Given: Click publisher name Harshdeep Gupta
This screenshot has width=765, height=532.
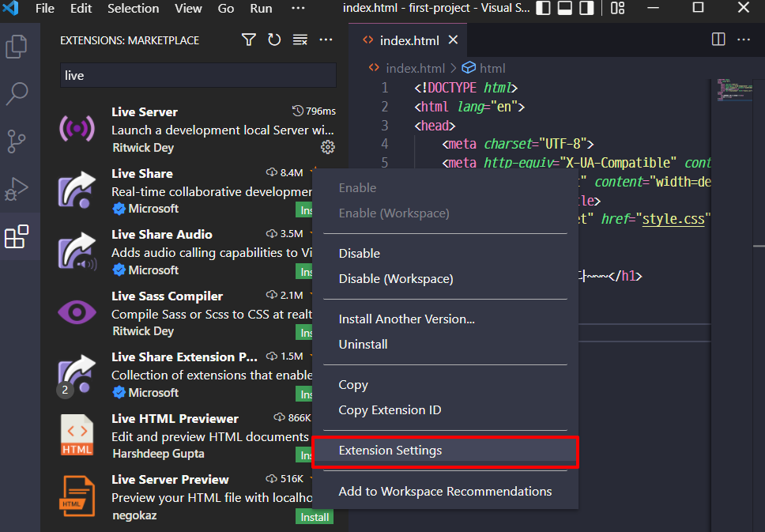Looking at the screenshot, I should pos(158,454).
